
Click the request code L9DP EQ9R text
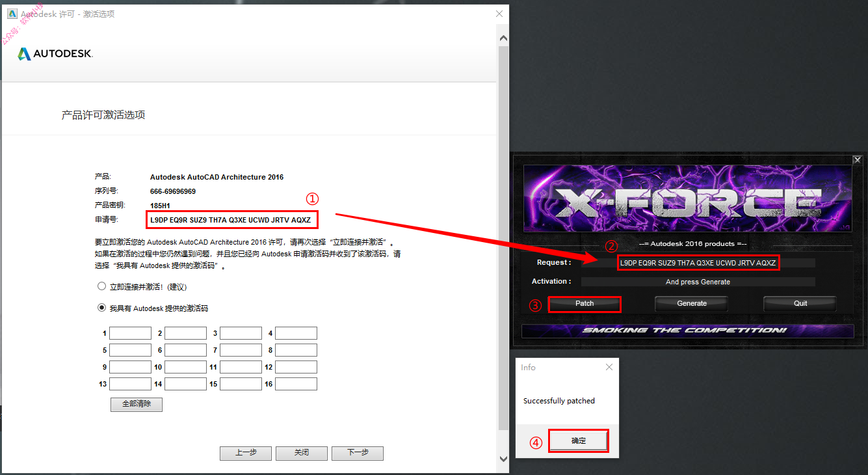pos(230,221)
